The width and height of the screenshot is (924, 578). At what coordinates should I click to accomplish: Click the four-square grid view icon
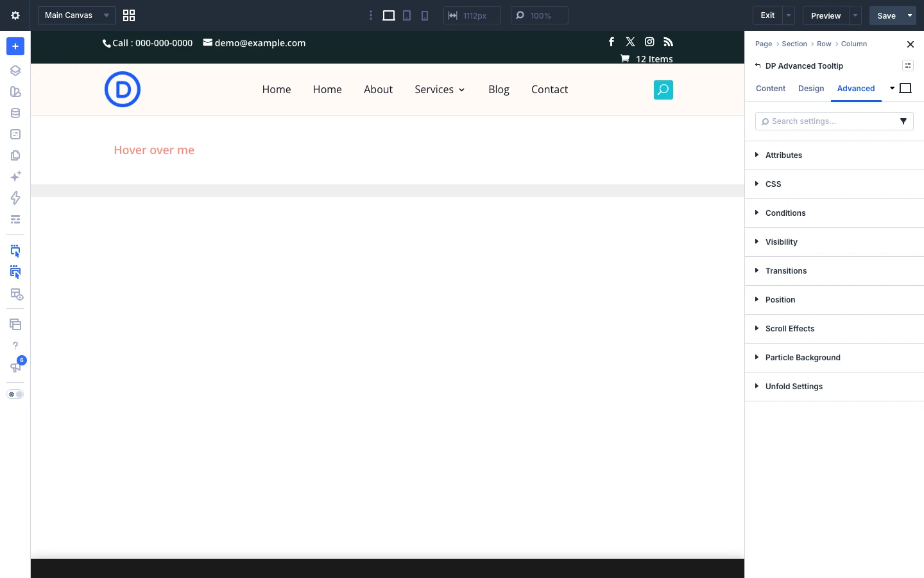click(129, 15)
